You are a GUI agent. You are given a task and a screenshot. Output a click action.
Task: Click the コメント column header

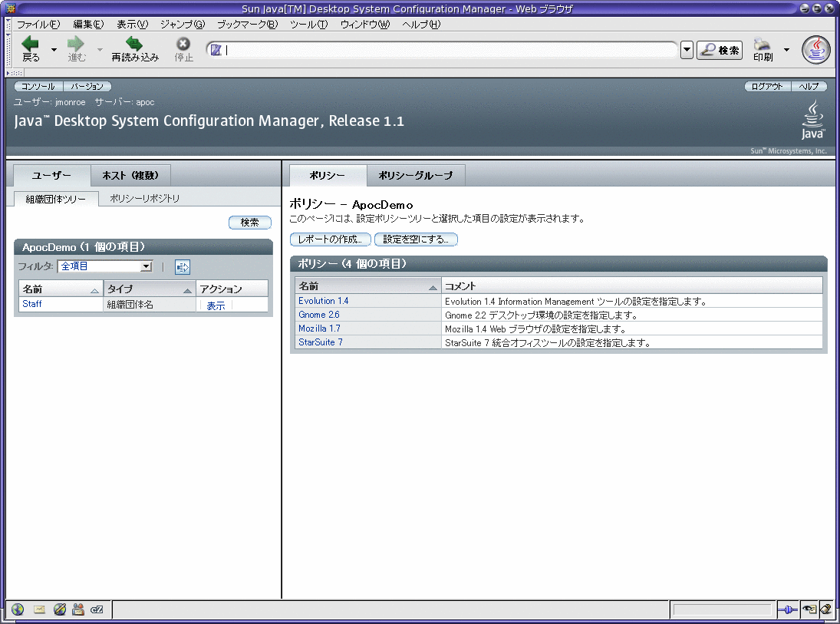[632, 286]
